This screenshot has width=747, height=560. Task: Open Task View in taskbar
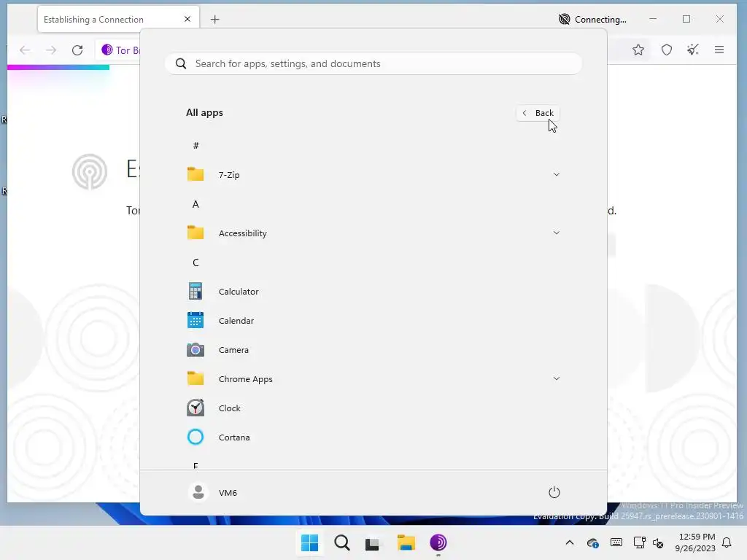[373, 543]
